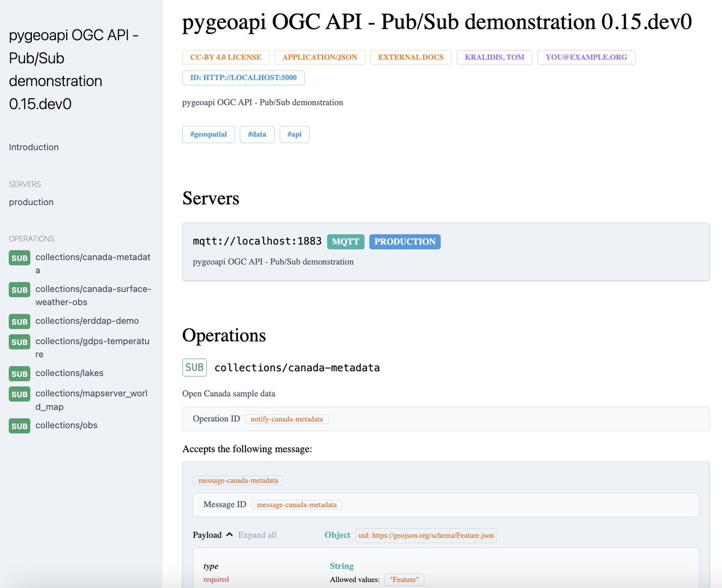Click the message-canada-metadata tag above Message ID
Viewport: 722px width, 588px height.
point(238,480)
